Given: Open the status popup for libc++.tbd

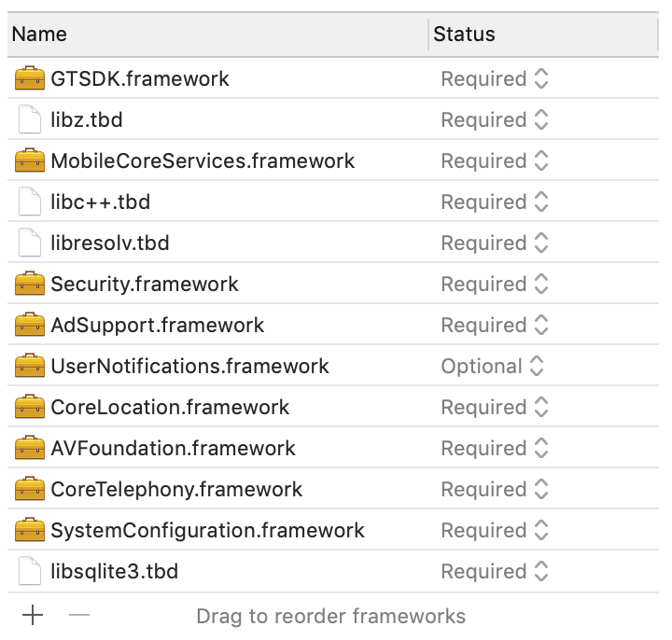Looking at the screenshot, I should (494, 202).
